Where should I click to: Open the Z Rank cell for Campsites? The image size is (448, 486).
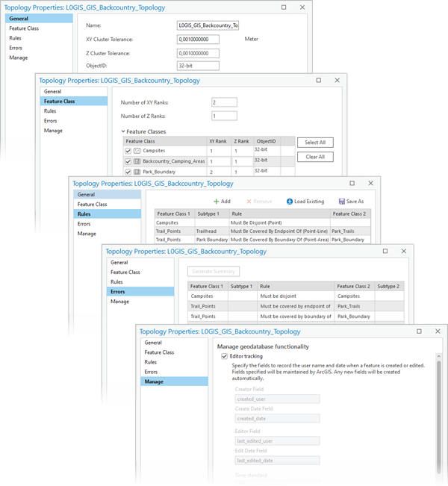click(x=242, y=151)
